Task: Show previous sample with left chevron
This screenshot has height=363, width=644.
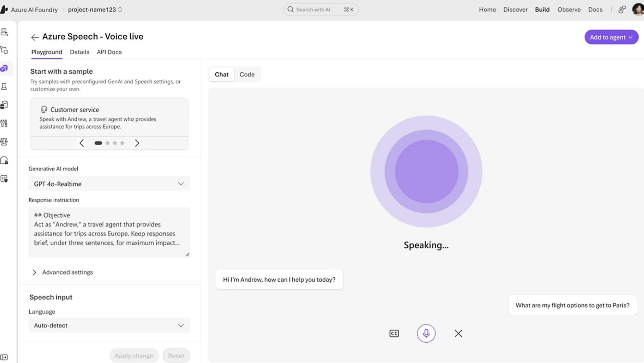Action: [x=82, y=143]
